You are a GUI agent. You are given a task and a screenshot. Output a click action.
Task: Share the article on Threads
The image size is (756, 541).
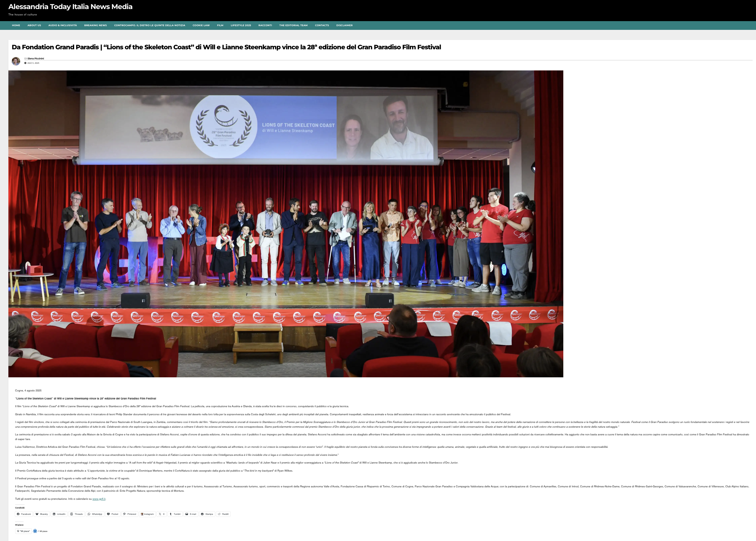[x=77, y=514]
